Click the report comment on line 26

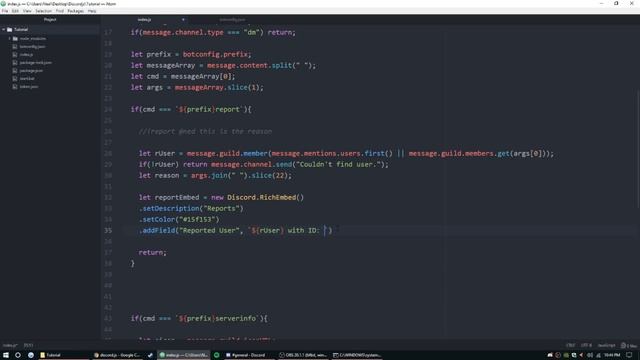pyautogui.click(x=205, y=131)
